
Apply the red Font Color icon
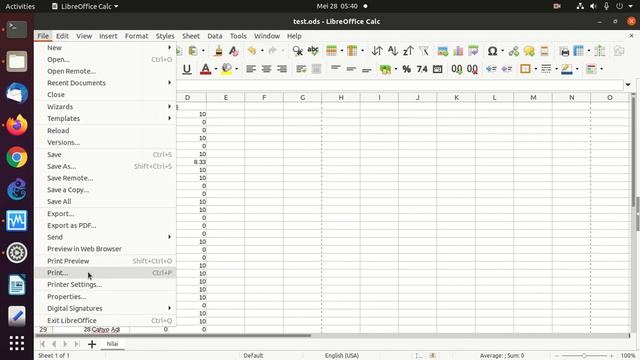click(x=206, y=69)
